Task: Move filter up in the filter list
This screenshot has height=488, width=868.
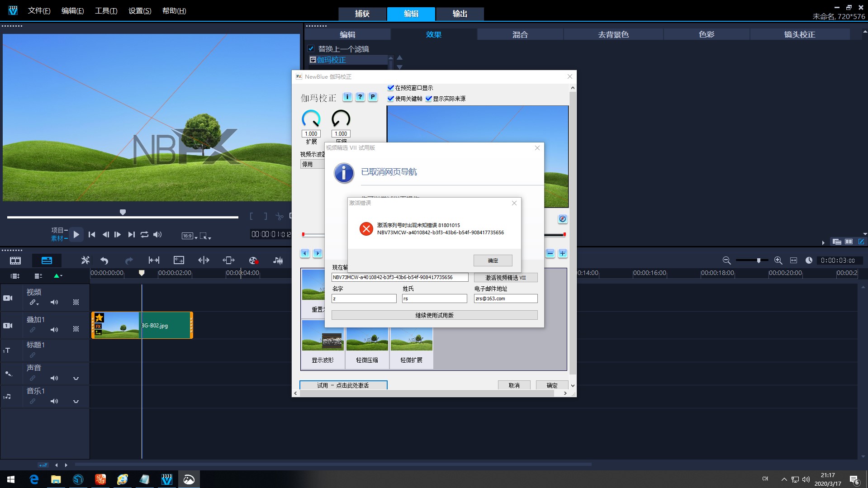Action: [399, 58]
